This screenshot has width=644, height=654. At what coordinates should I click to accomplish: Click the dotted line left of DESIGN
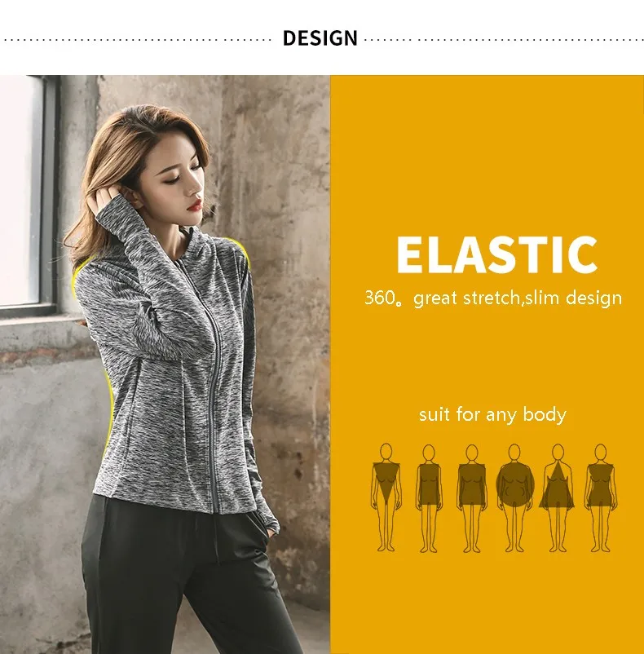tap(138, 41)
